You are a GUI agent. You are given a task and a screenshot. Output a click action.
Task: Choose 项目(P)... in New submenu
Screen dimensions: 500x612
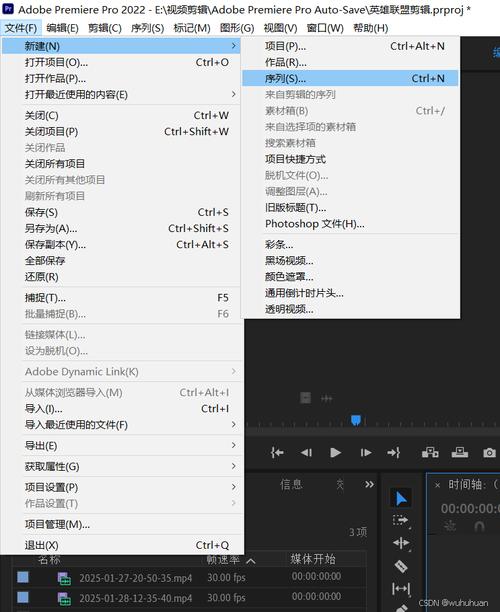[x=350, y=46]
